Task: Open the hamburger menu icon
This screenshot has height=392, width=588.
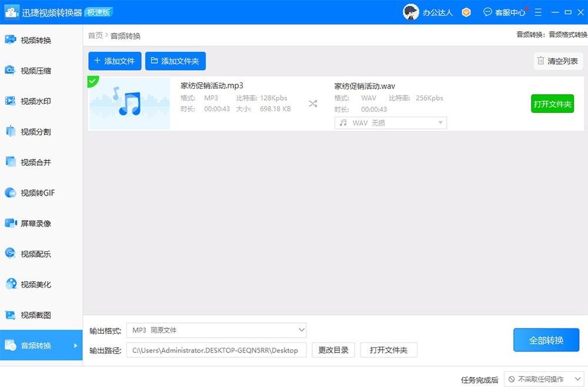Action: coord(538,12)
